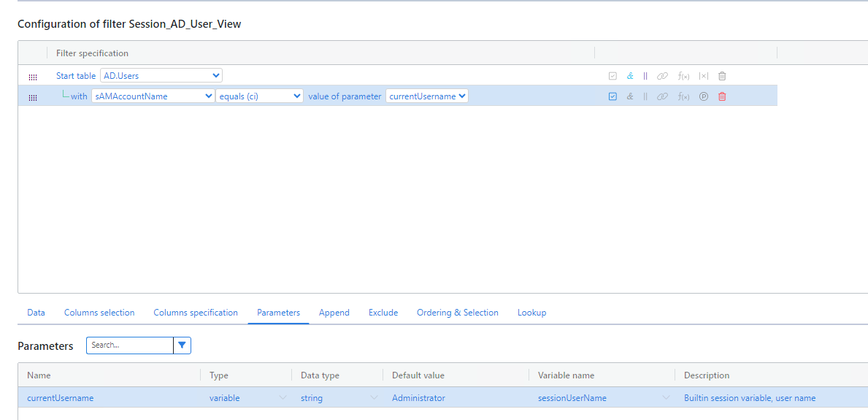The image size is (868, 420).
Task: Toggle the gray checkbox in Start table row
Action: 612,76
